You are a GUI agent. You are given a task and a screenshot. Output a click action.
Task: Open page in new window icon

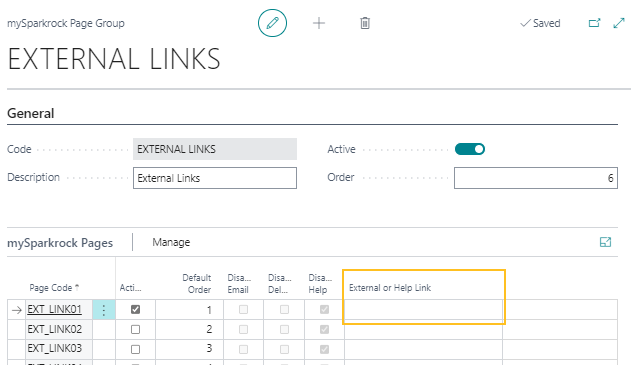point(595,23)
